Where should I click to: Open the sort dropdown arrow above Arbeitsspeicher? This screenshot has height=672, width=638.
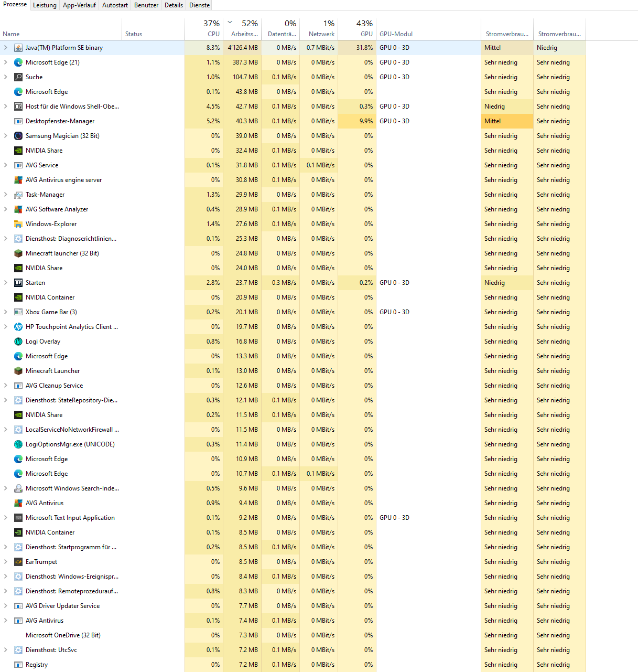click(230, 23)
